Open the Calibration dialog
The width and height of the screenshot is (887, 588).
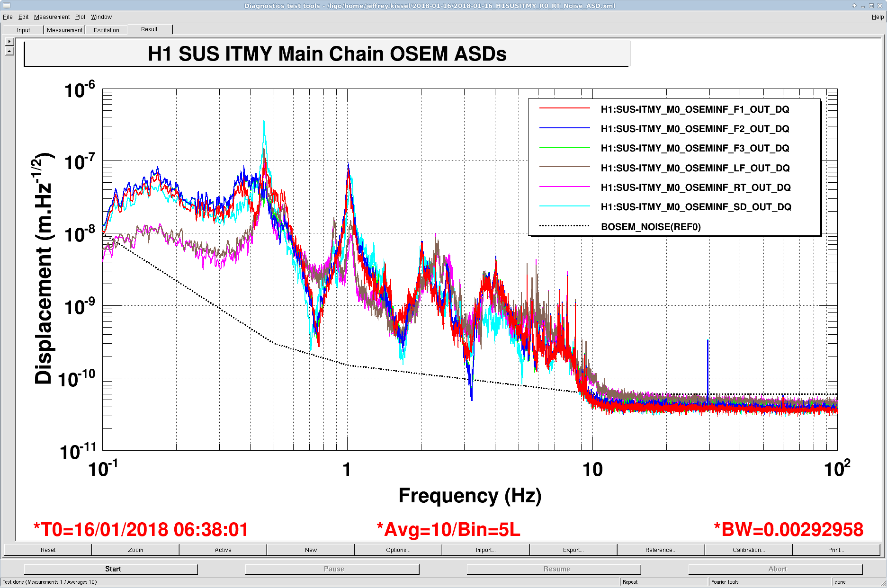(x=748, y=550)
